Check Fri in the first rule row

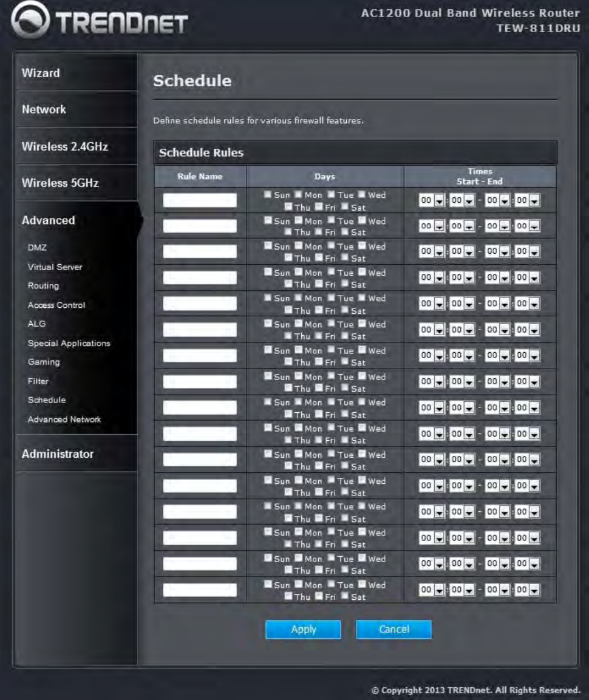pos(319,206)
